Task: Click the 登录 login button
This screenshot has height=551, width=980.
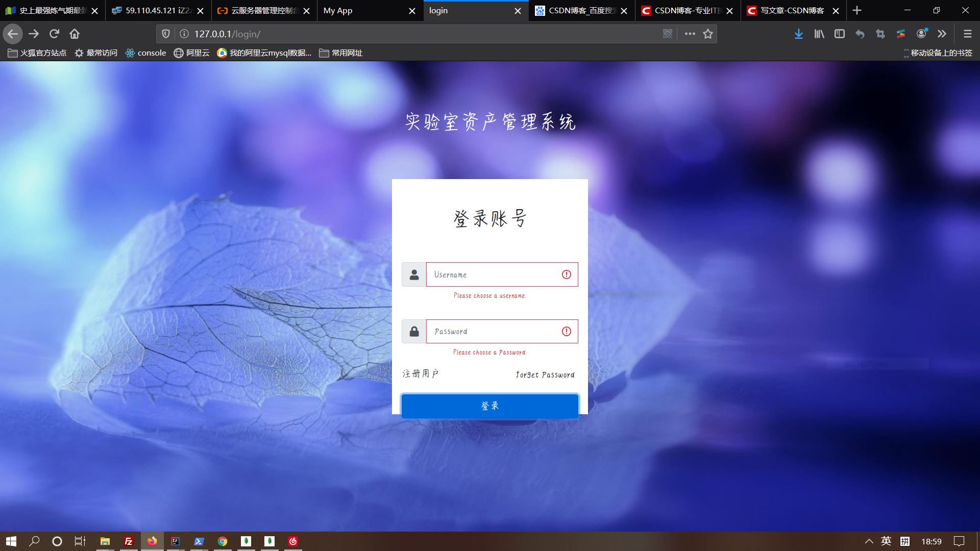Action: point(489,406)
